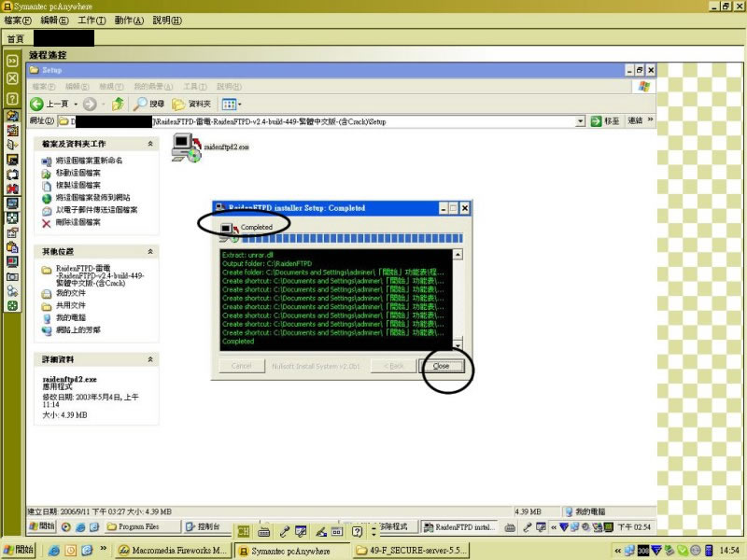Viewport: 747px width, 560px height.
Task: Click the green round icon at sidebar bottom
Action: tap(12, 306)
